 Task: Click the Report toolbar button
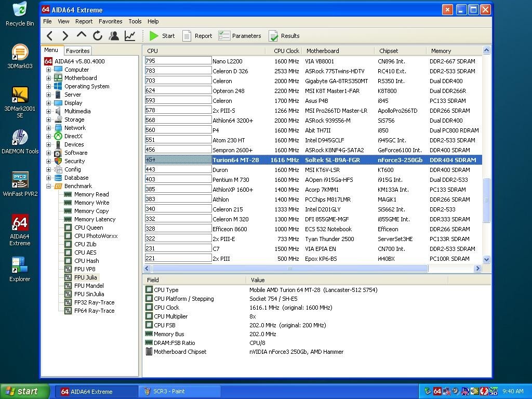click(197, 36)
